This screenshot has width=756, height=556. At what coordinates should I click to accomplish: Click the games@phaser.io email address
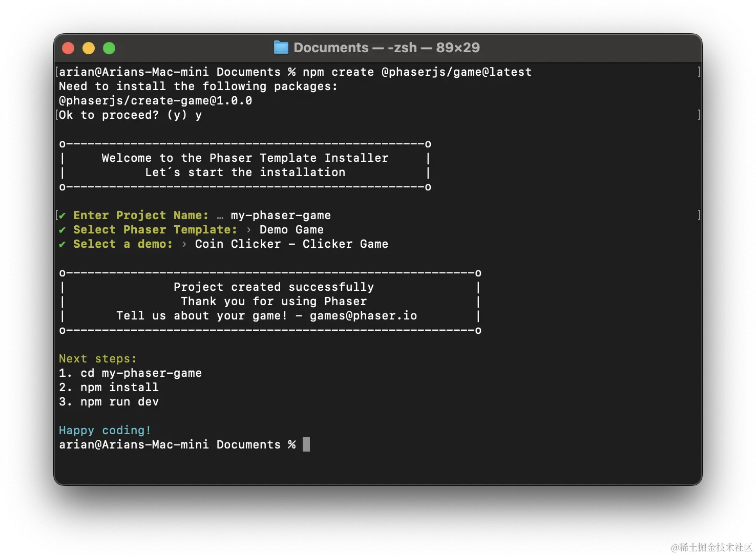click(363, 316)
